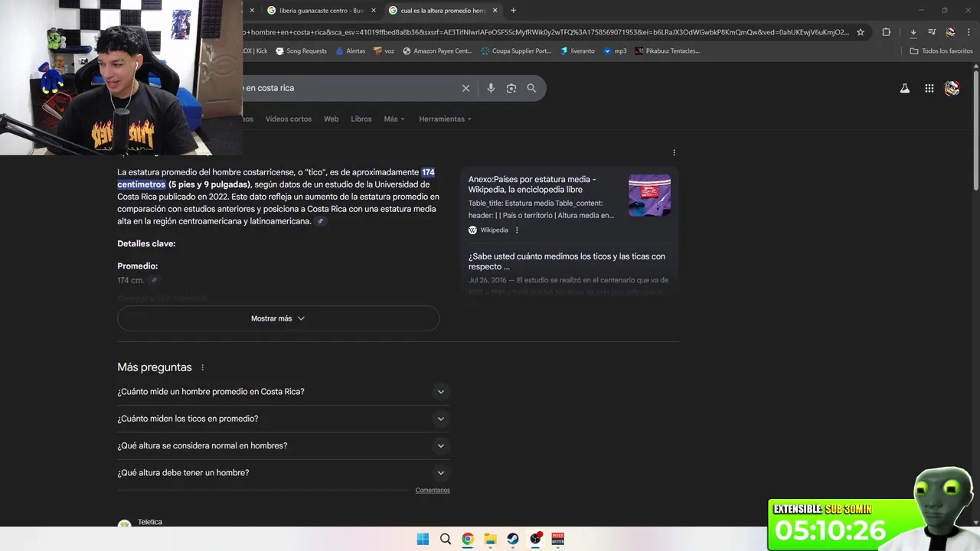The image size is (980, 551).
Task: Open the Chrome extensions puzzle icon
Action: click(887, 32)
